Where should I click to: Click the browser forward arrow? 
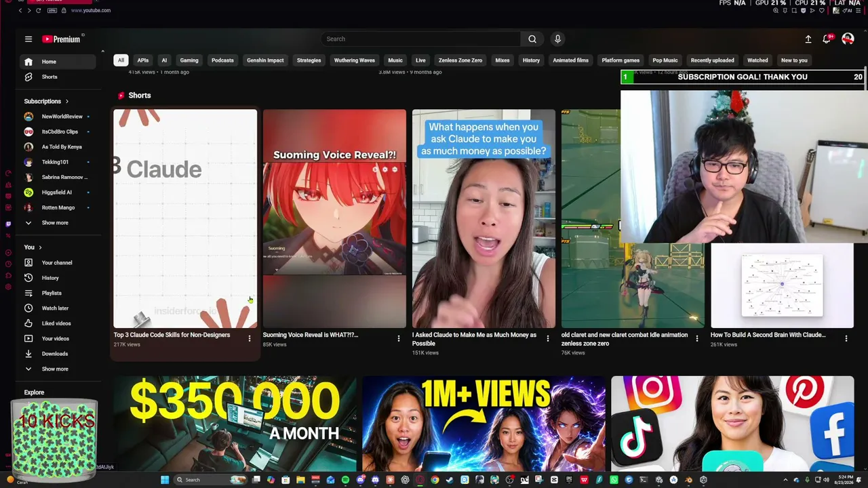coord(29,10)
